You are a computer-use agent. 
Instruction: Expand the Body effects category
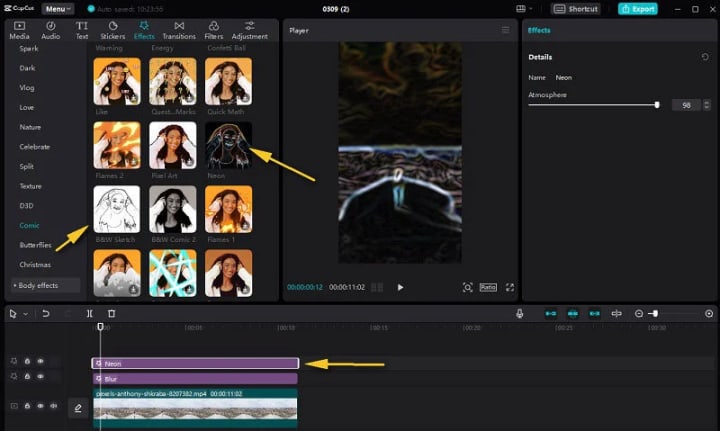pyautogui.click(x=36, y=285)
